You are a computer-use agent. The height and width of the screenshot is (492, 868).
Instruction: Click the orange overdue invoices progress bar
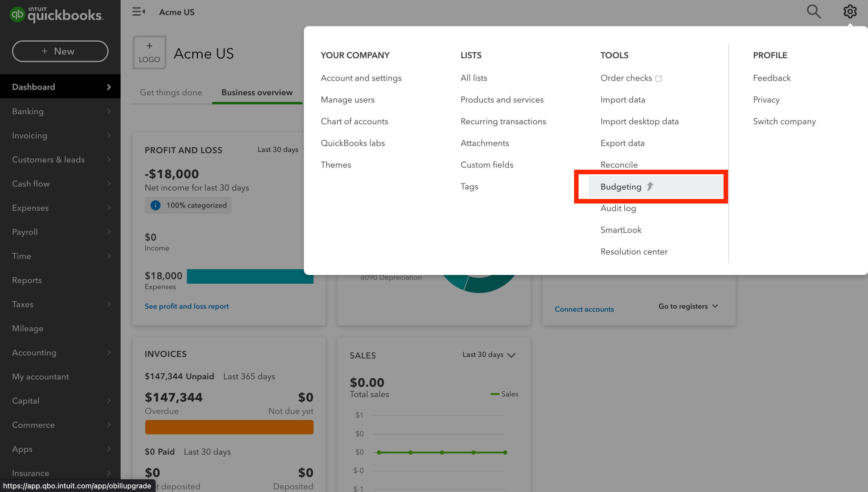click(x=229, y=427)
